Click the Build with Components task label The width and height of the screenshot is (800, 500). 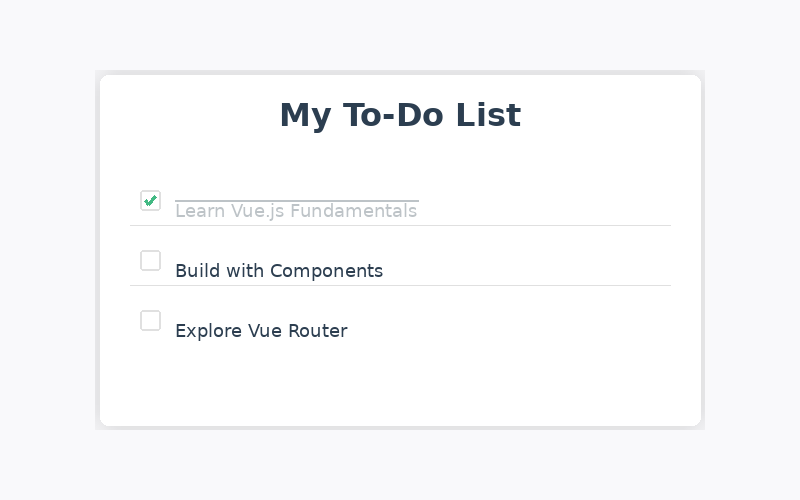tap(279, 271)
